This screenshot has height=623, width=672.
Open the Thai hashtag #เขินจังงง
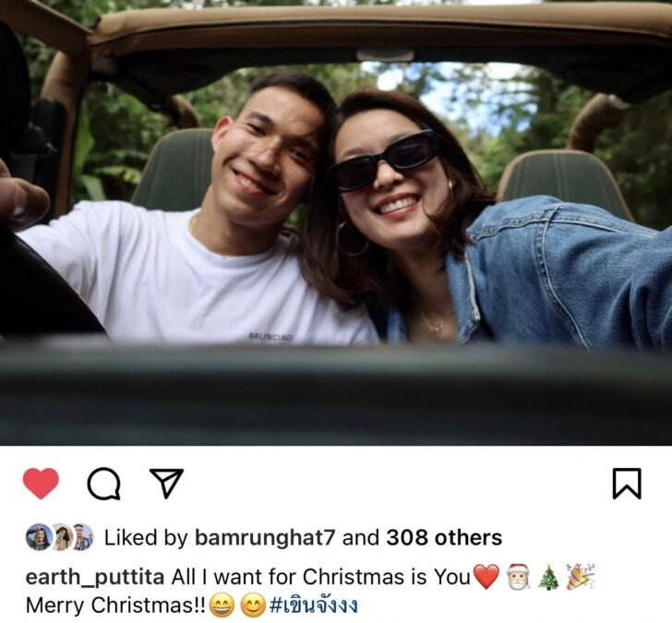pos(314,605)
